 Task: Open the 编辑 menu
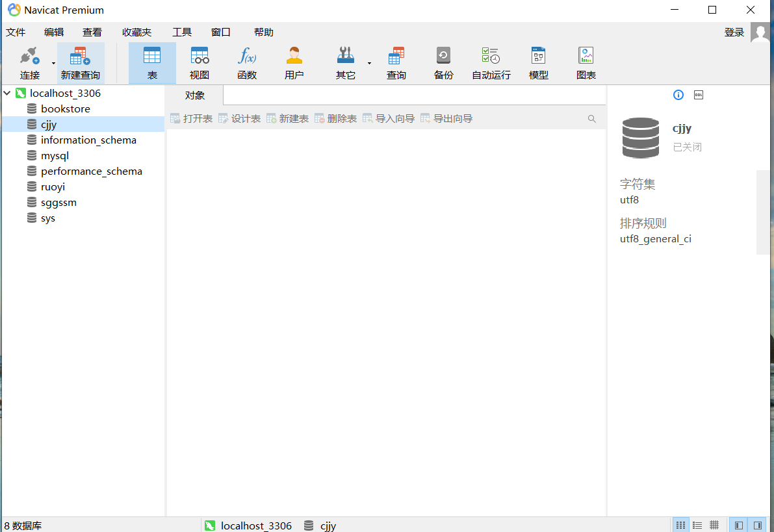(x=54, y=32)
